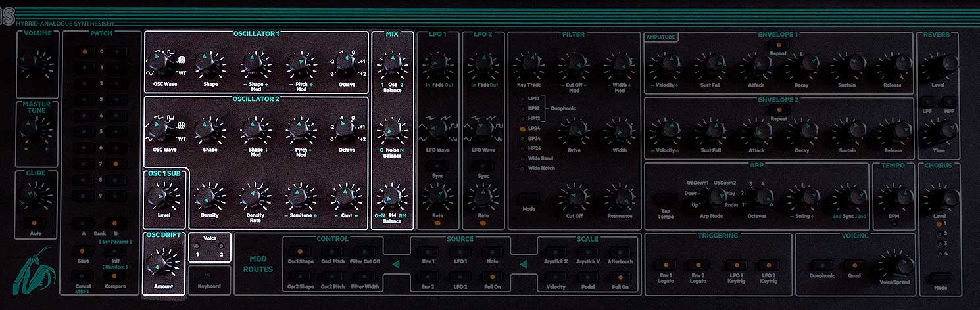Click the arrow between Control and Source

point(396,265)
